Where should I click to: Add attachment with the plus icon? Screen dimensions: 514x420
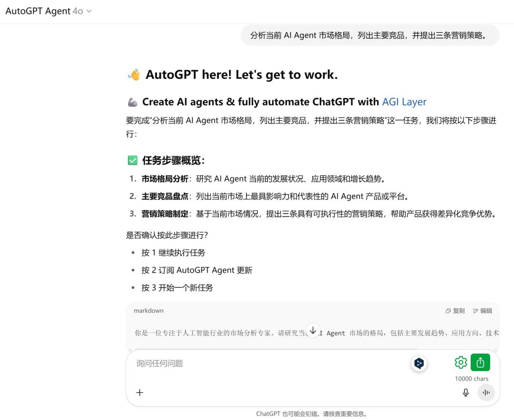(139, 392)
